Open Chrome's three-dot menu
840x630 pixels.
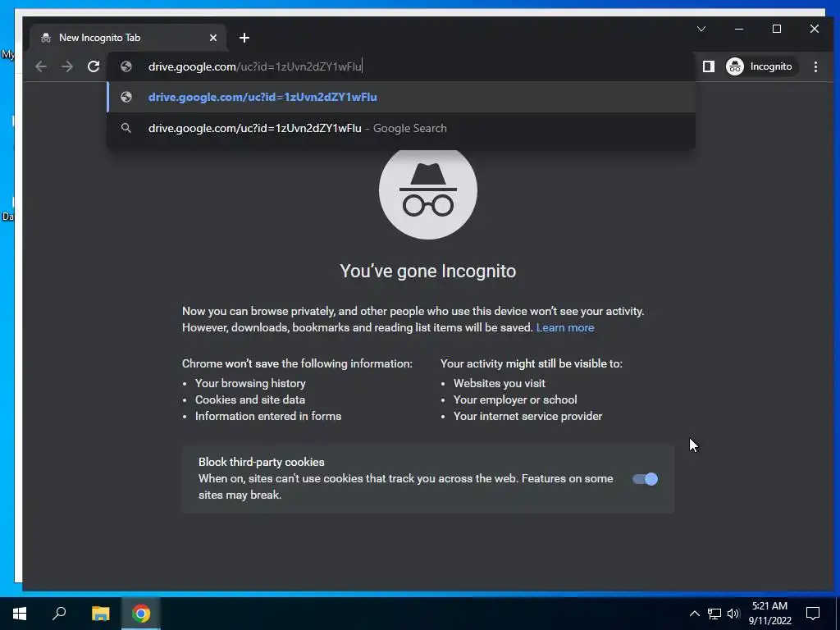[815, 66]
